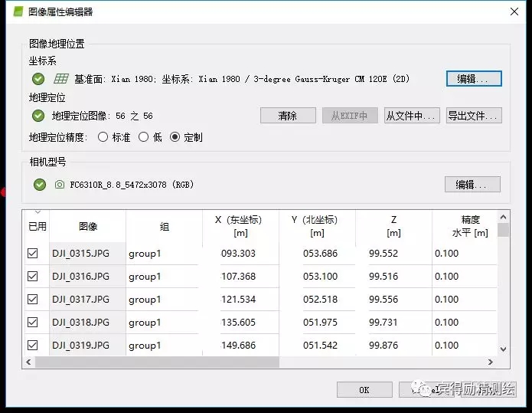Click the camera icon next to FC6310R model
Viewport: 532px width, 413px height.
click(60, 185)
